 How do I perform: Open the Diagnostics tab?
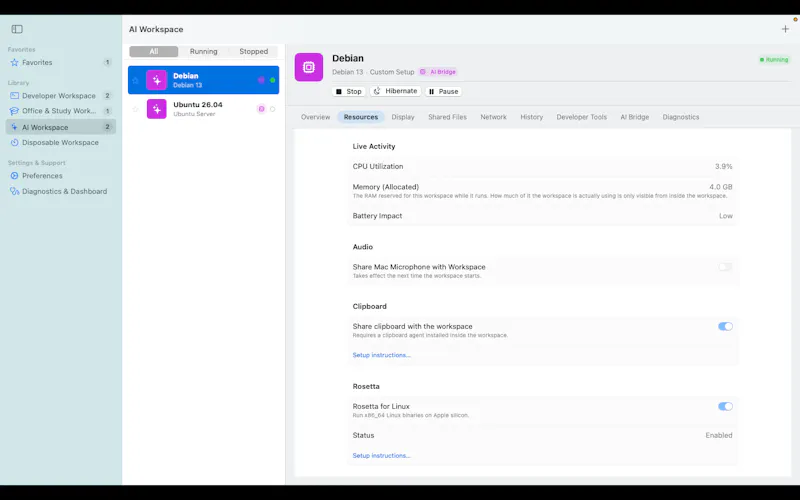point(681,117)
